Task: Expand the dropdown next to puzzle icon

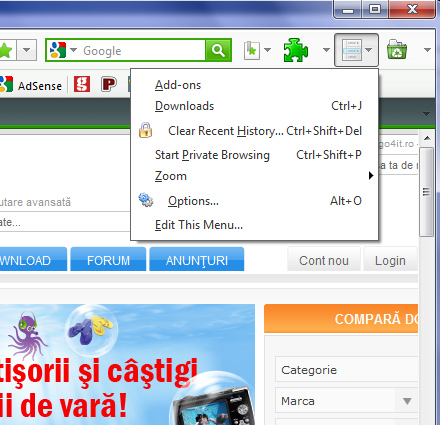Action: coord(326,50)
